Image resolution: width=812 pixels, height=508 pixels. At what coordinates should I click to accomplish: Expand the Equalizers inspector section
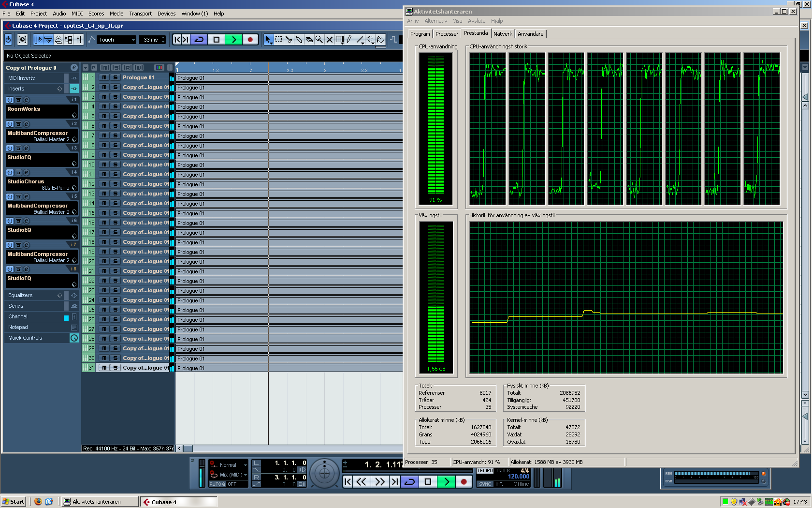point(20,295)
